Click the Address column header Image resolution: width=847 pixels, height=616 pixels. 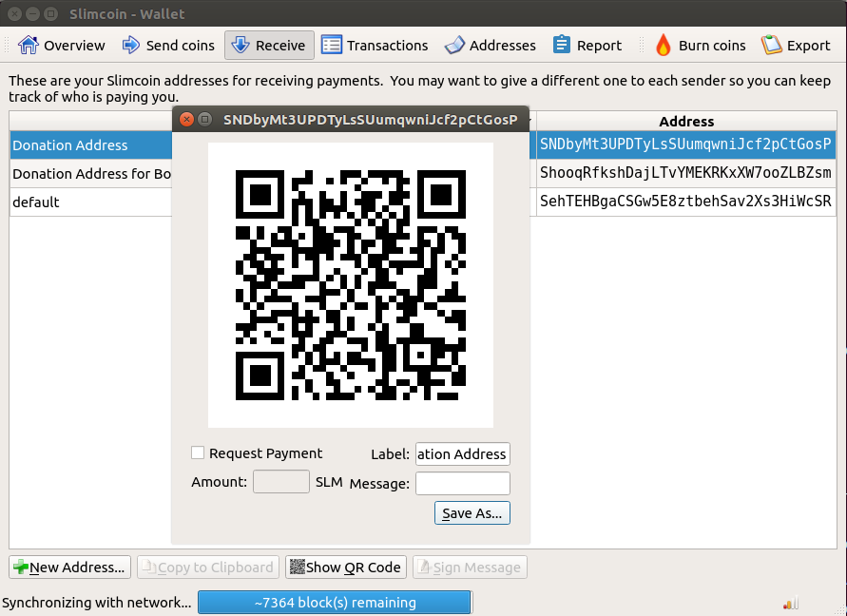(x=686, y=121)
